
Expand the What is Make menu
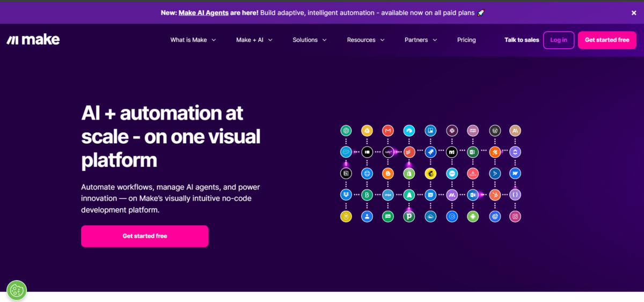pos(193,40)
